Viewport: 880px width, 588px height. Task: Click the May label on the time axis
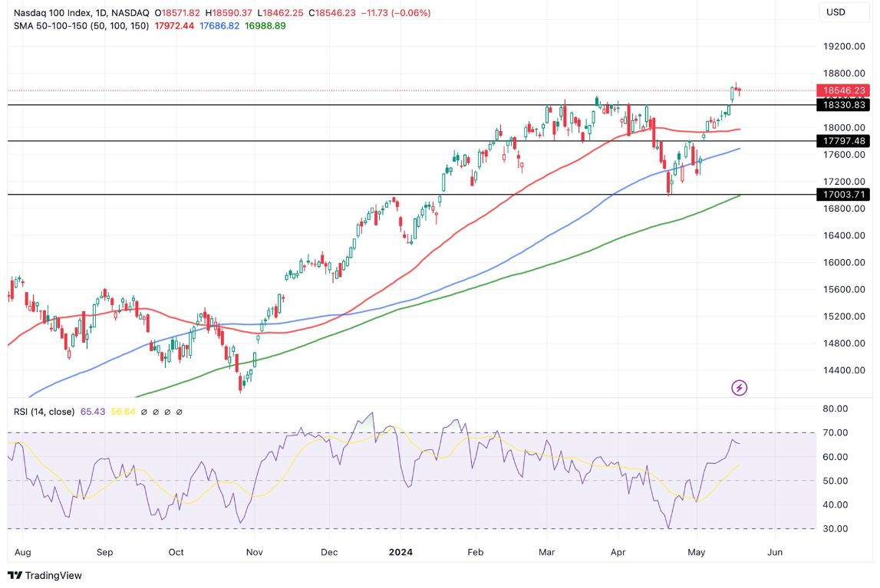click(x=697, y=552)
